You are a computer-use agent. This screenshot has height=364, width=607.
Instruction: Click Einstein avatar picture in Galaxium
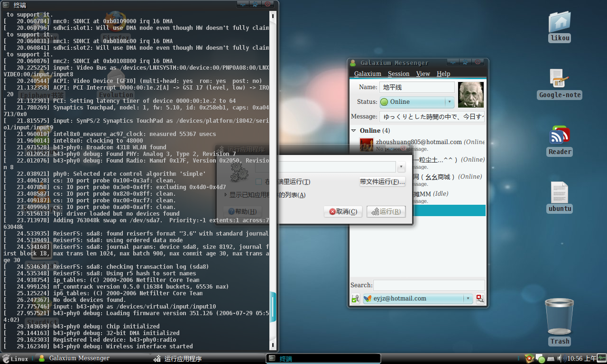470,95
